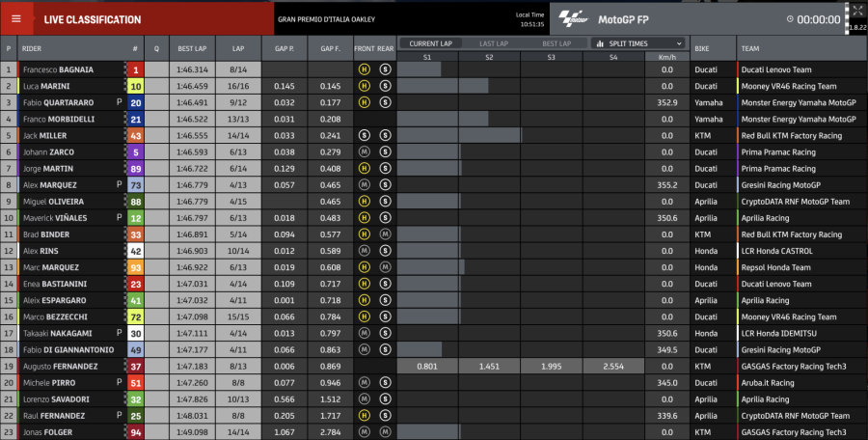Click the Aruba.it Racing team name
Viewport: 868px width, 440px height.
768,383
